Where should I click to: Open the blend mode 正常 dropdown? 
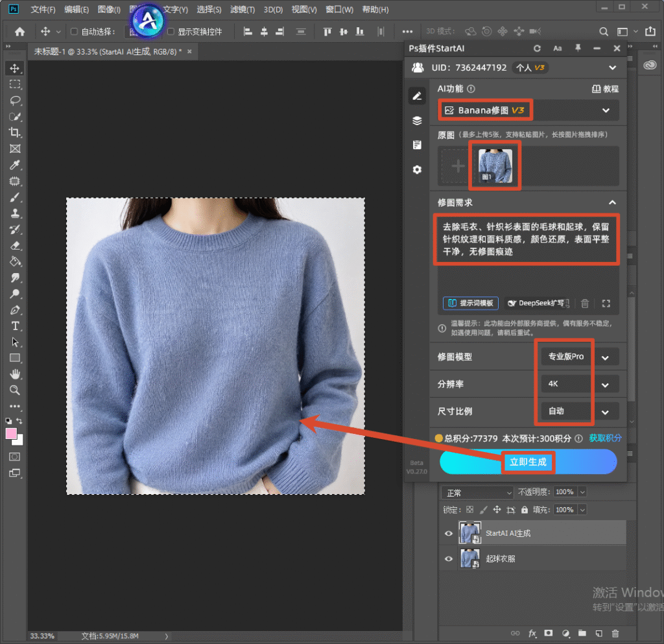pos(477,492)
